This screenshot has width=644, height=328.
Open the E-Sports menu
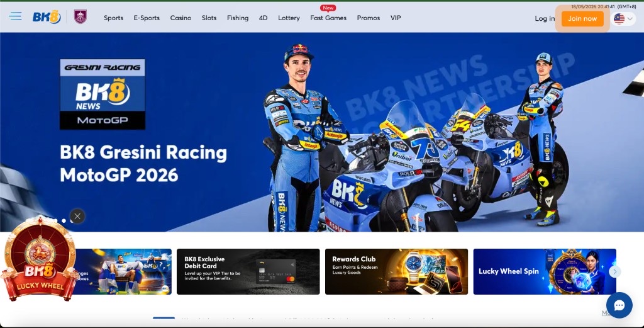point(147,18)
